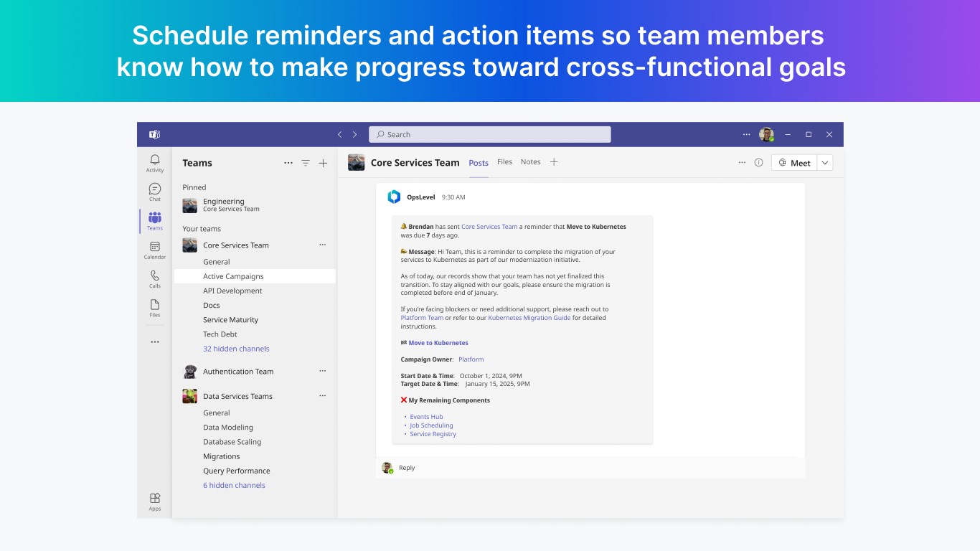Switch to the Posts tab

tap(479, 163)
